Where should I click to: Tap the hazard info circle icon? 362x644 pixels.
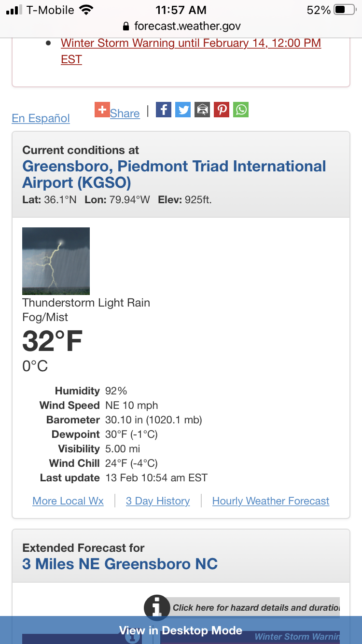click(x=157, y=607)
